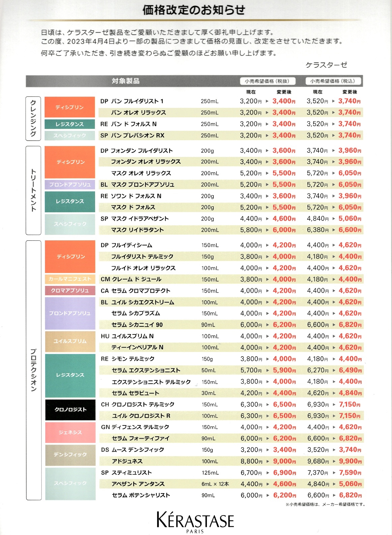392x535 pixels.
Task: Click the マスク リイドラタント product name
Action: tap(138, 230)
